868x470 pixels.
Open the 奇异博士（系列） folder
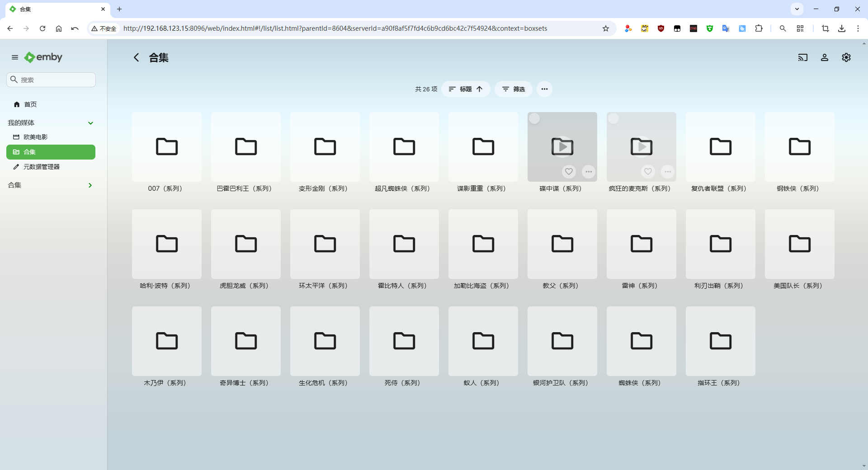tap(246, 341)
